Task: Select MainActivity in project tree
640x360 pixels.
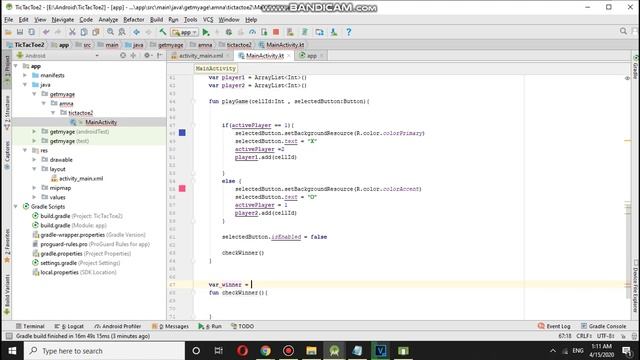Action: click(101, 122)
